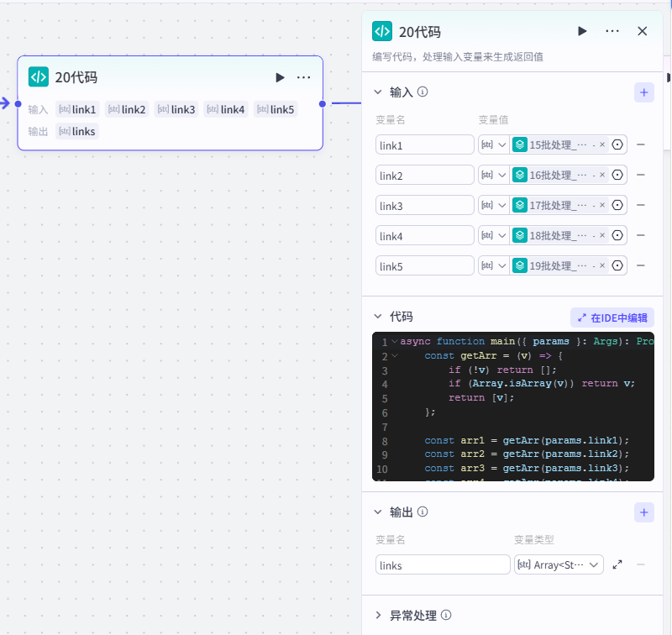Click the code icon on canvas node
672x635 pixels.
click(39, 77)
